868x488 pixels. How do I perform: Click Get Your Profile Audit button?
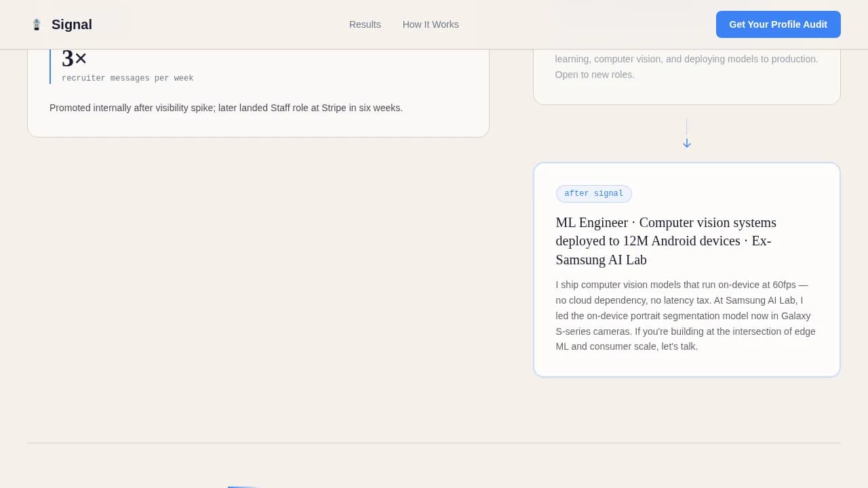tap(778, 24)
